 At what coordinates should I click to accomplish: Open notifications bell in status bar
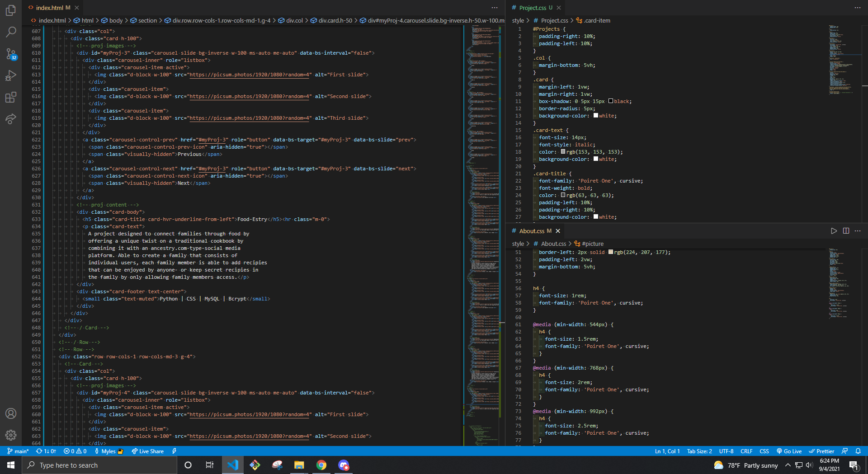coord(858,451)
